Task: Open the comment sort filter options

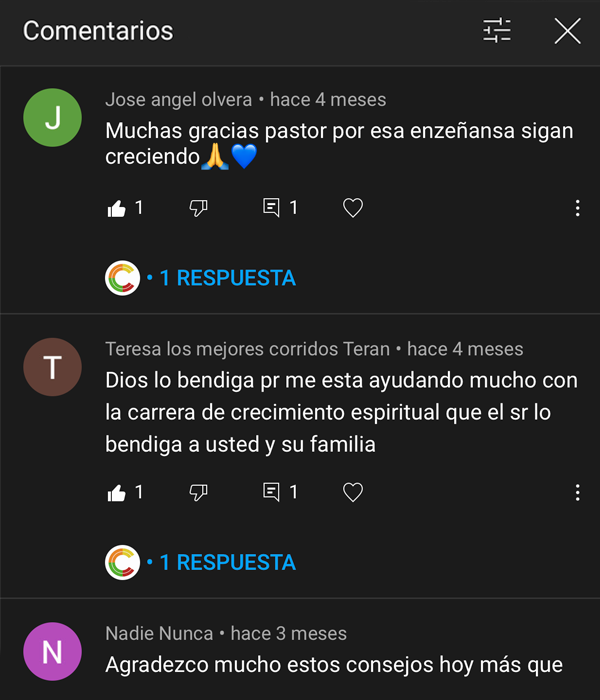Action: tap(497, 31)
